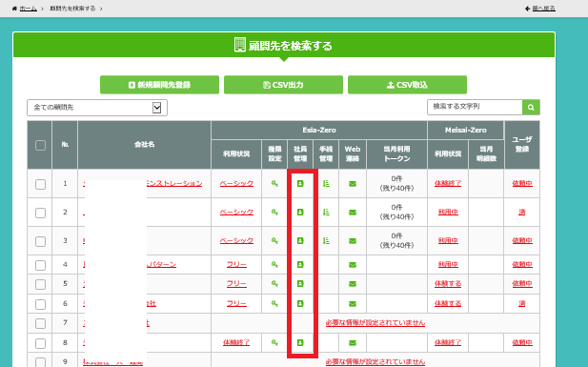Go to ホーム breadcrumb link
This screenshot has width=588, height=367.
(x=29, y=9)
